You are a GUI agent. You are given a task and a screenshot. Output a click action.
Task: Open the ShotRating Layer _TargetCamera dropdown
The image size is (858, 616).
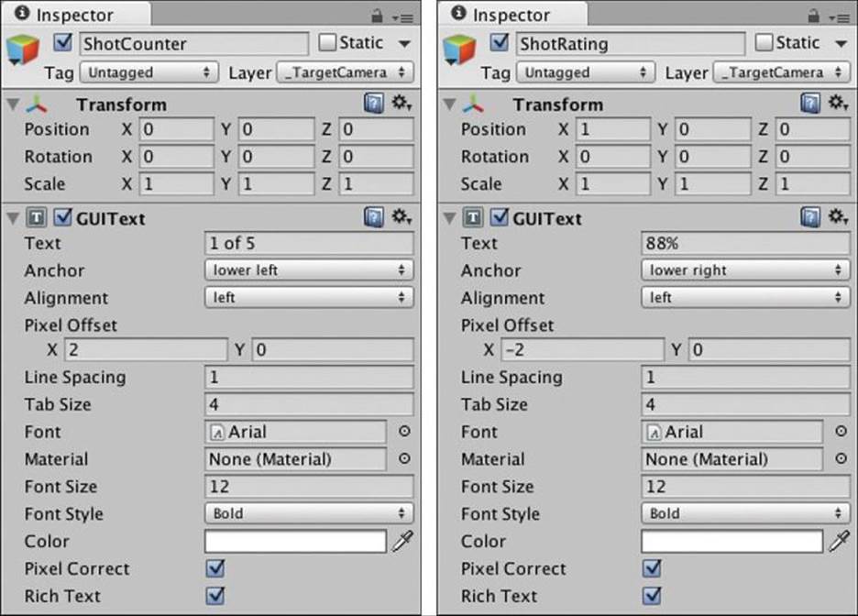pyautogui.click(x=781, y=72)
